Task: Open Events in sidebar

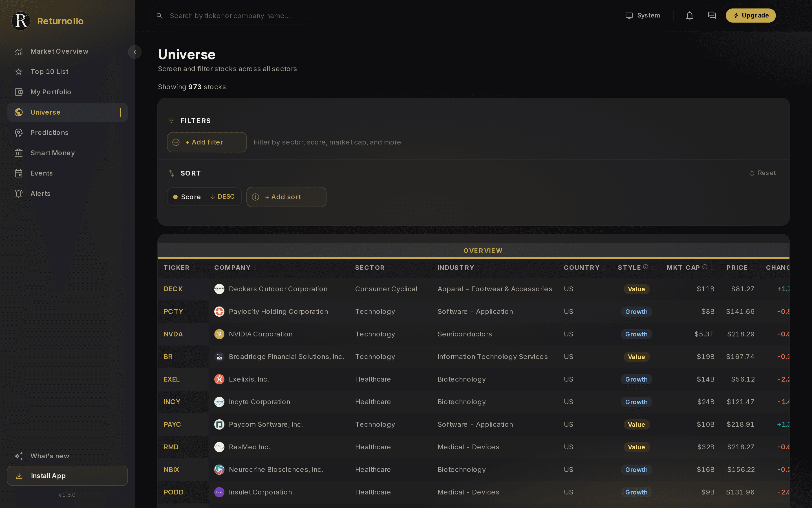Action: (67, 173)
